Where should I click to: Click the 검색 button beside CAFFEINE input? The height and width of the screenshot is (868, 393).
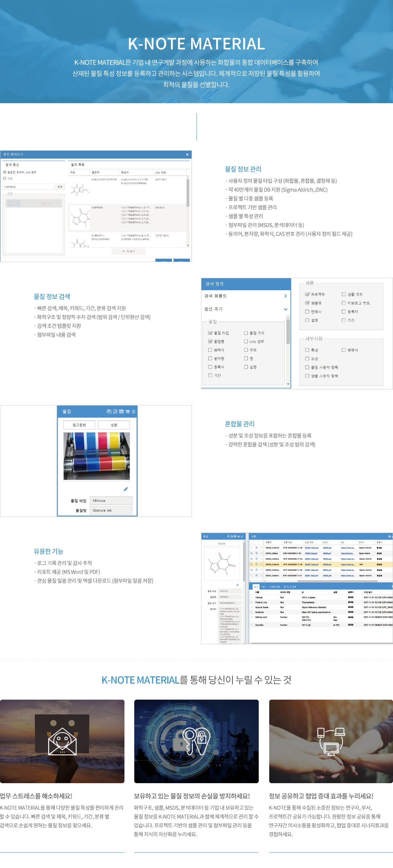coord(60,187)
